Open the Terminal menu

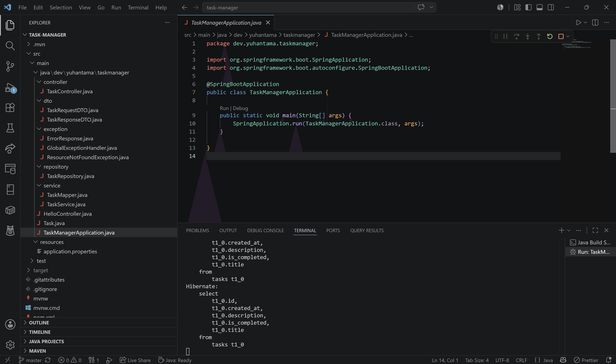pos(138,8)
